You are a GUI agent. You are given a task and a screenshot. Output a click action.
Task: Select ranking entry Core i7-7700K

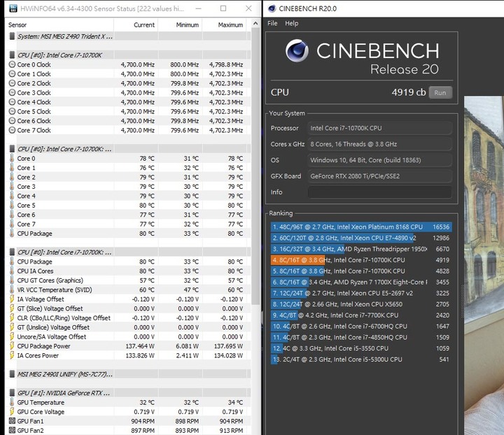coord(361,315)
